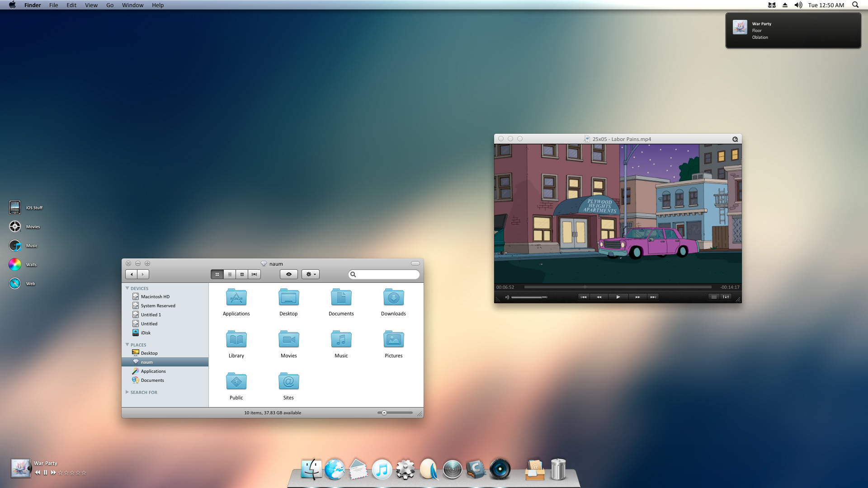Open the Edit menu

coord(71,5)
